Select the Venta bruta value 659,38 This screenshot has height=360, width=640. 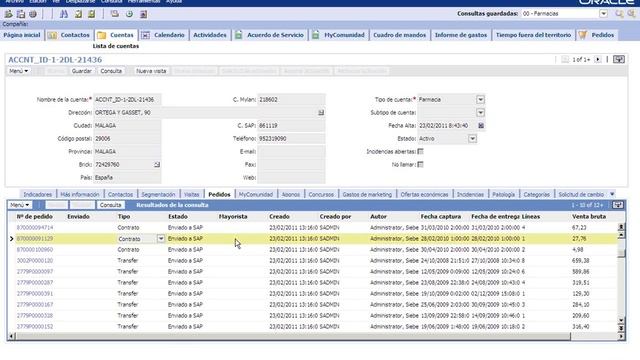point(580,260)
